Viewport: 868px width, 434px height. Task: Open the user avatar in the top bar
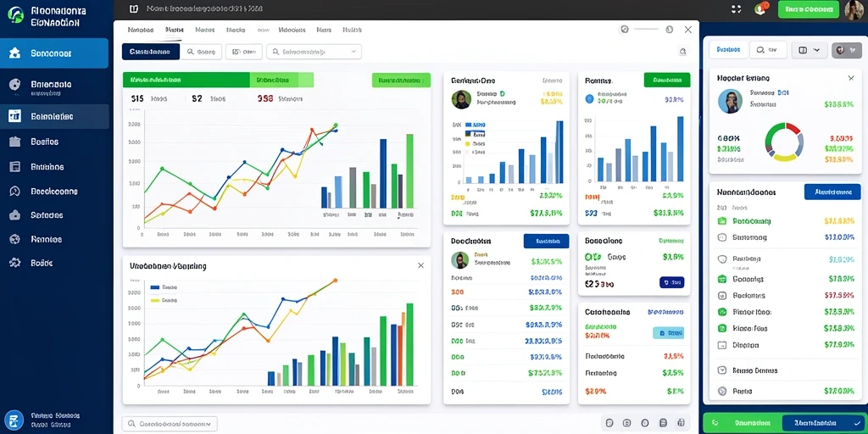[x=854, y=10]
